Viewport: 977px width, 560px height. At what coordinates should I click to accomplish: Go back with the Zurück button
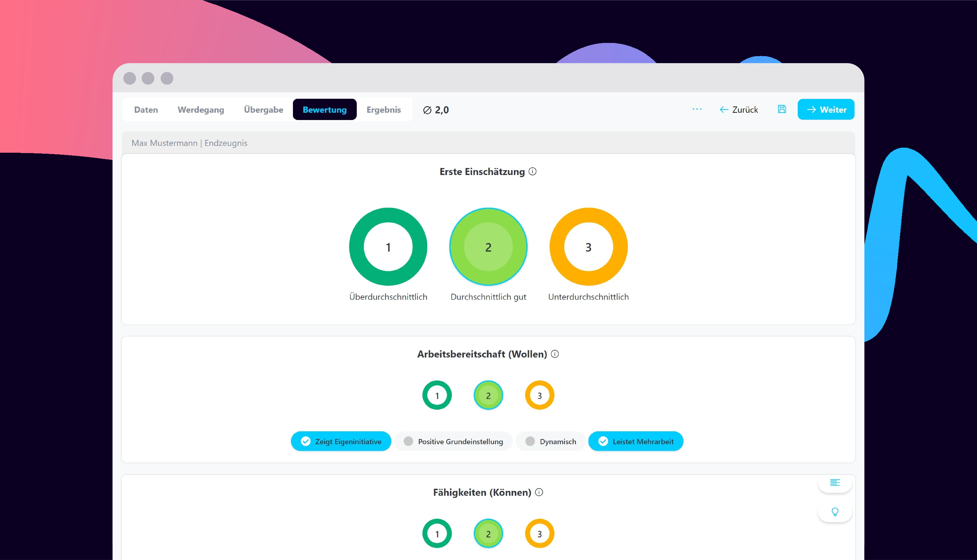[739, 110]
